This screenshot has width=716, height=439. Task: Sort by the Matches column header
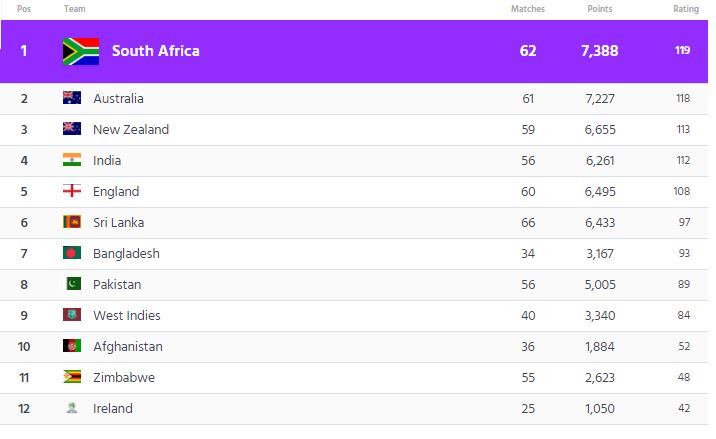coord(527,8)
